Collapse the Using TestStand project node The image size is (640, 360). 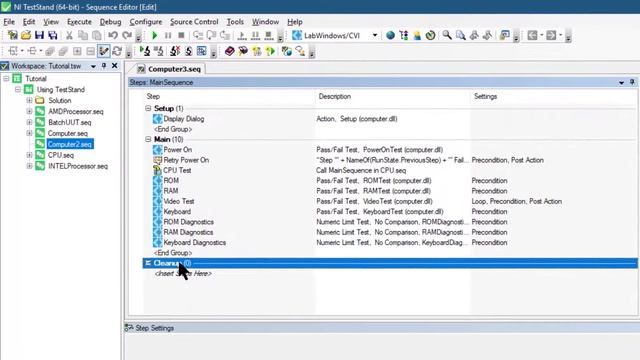[x=18, y=89]
